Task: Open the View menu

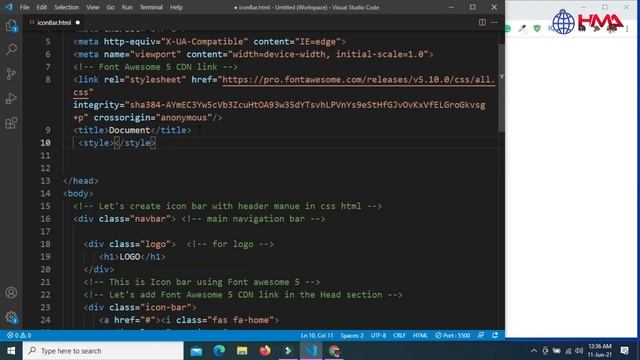Action: coord(93,7)
